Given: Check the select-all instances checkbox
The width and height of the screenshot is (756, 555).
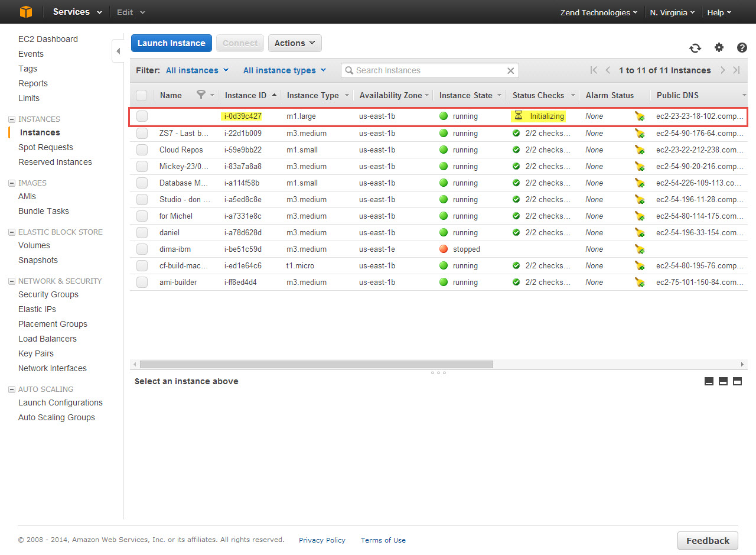Looking at the screenshot, I should (x=141, y=95).
